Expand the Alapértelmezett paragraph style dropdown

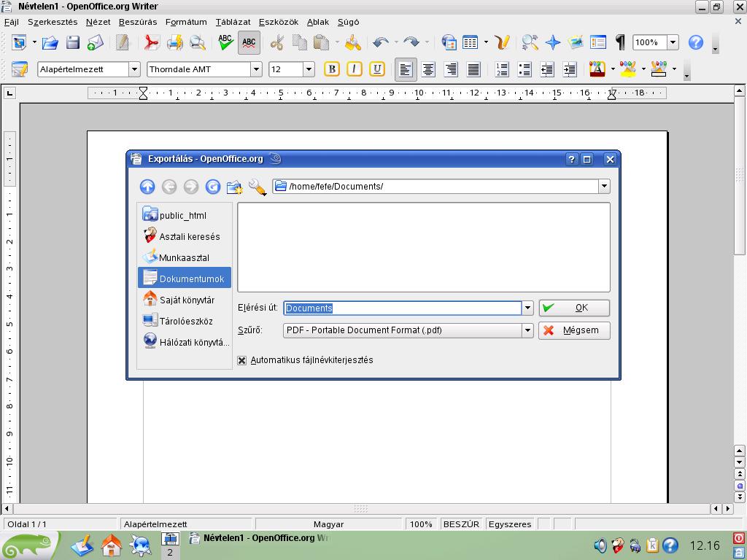click(134, 69)
